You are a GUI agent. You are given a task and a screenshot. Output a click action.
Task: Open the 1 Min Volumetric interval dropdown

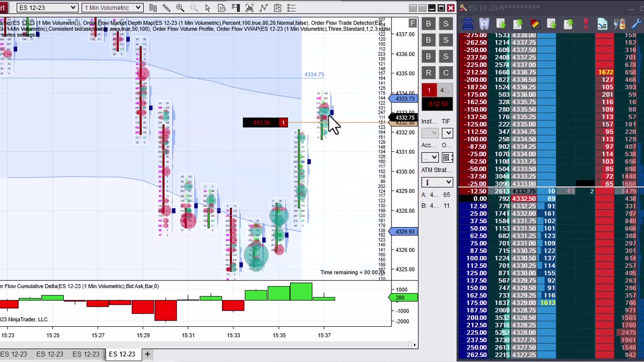pos(113,8)
